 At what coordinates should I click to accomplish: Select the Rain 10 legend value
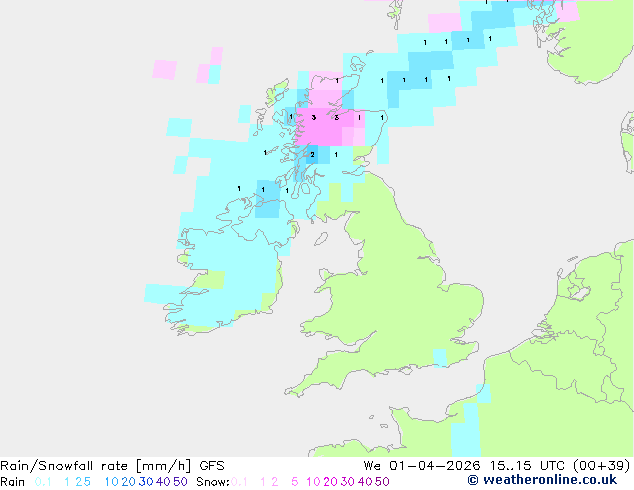coord(111,482)
